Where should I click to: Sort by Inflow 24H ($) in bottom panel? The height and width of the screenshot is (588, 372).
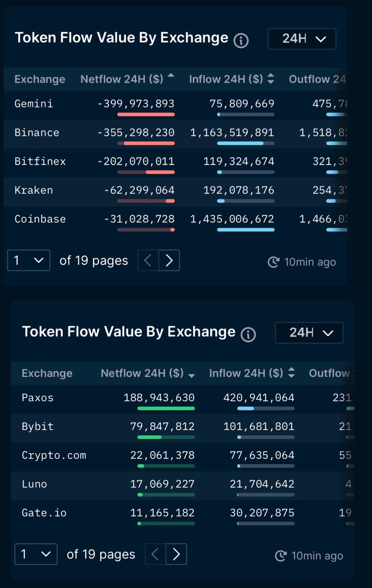252,373
